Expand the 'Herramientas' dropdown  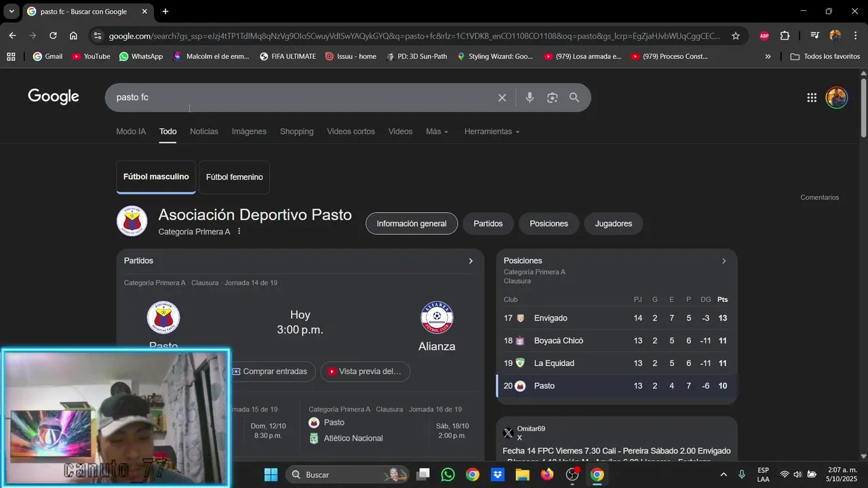[492, 131]
